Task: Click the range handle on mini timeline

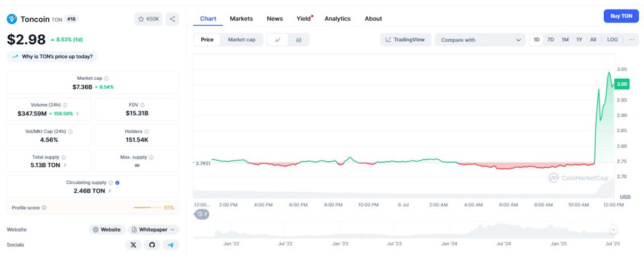Action: pyautogui.click(x=613, y=229)
